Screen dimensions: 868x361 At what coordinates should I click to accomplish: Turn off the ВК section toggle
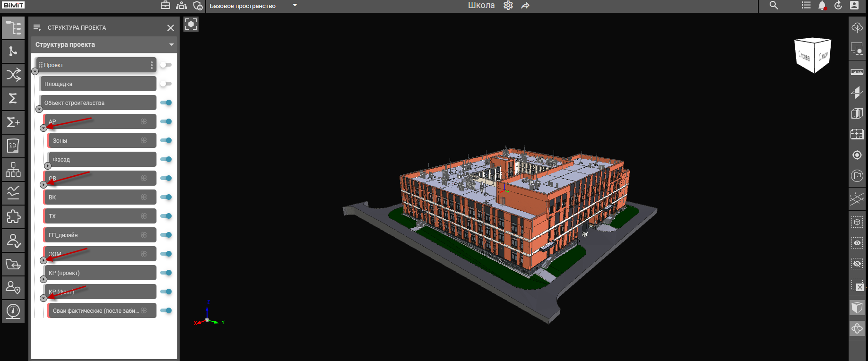tap(165, 197)
